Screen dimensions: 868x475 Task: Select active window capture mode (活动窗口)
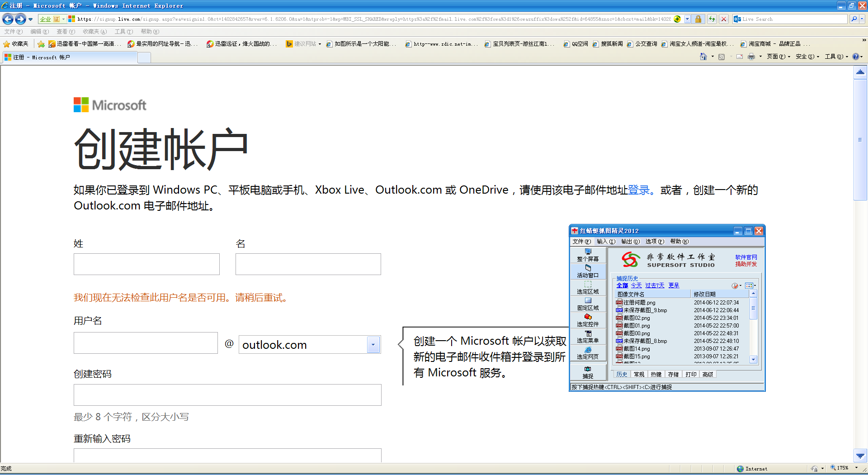click(x=588, y=272)
